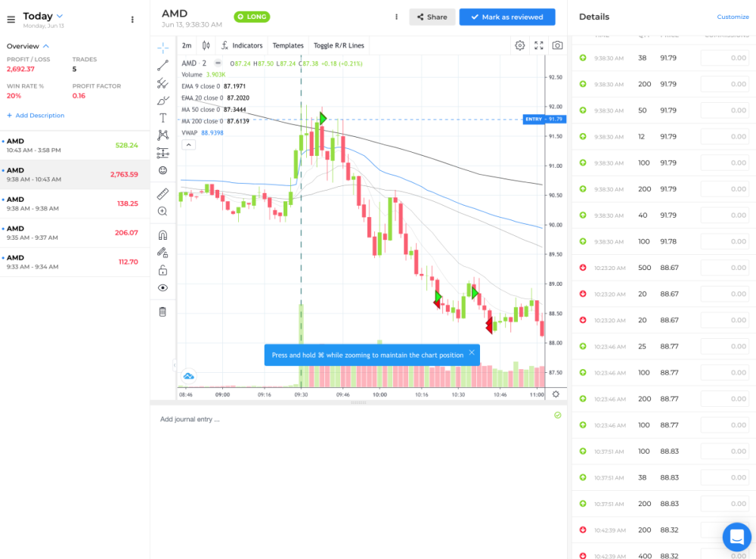The width and height of the screenshot is (756, 559).
Task: Activate the zoom in tool
Action: 163,212
